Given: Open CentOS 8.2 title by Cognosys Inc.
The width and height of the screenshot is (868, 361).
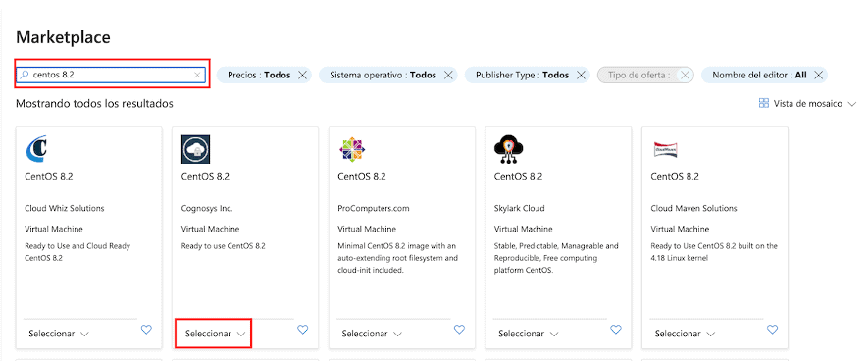Looking at the screenshot, I should tap(205, 177).
